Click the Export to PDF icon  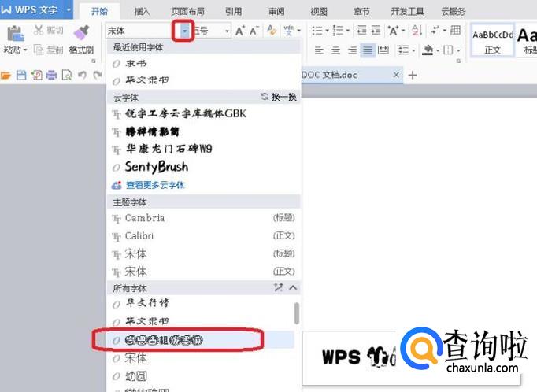[x=36, y=75]
